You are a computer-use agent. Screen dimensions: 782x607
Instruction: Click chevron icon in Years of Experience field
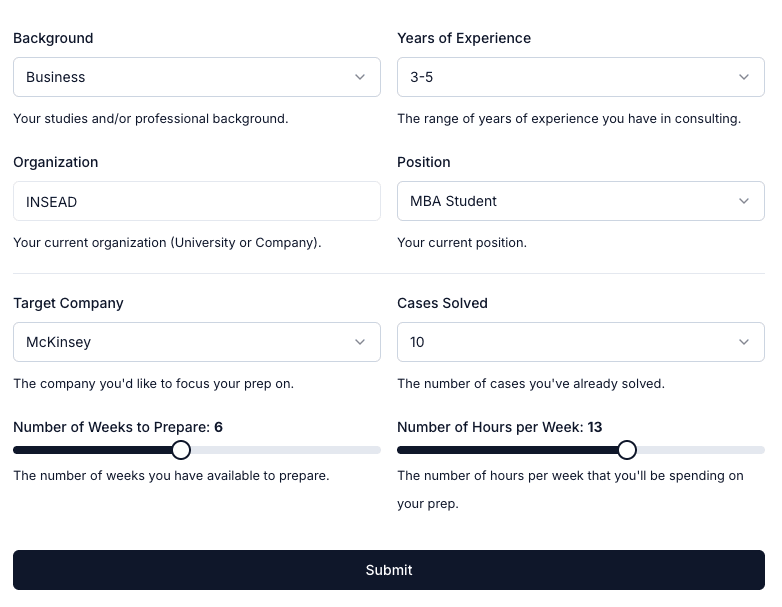click(x=744, y=77)
